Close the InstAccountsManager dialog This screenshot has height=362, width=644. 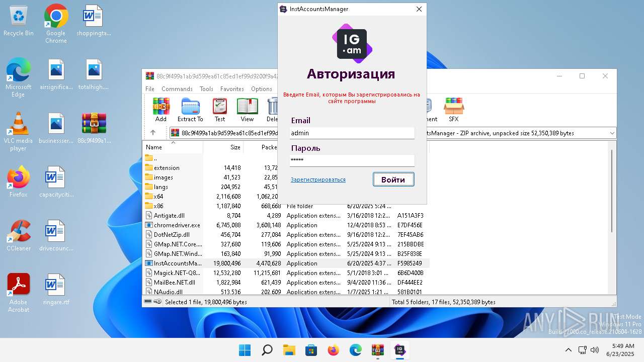419,9
